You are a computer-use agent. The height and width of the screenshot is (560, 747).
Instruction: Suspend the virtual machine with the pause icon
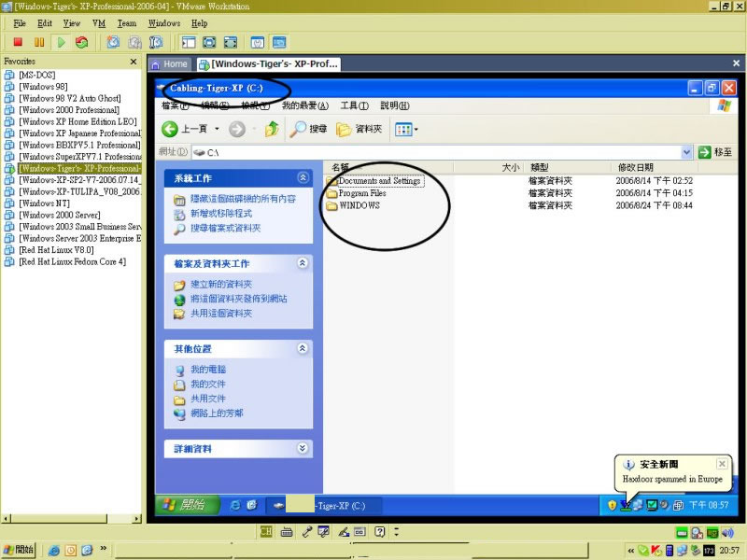tap(39, 42)
